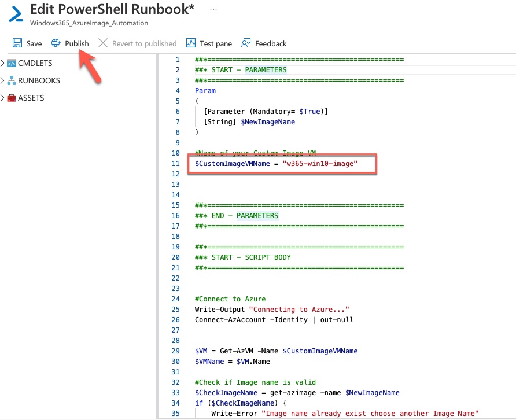516x420 pixels.
Task: Place cursor on the Param keyword
Action: (205, 91)
